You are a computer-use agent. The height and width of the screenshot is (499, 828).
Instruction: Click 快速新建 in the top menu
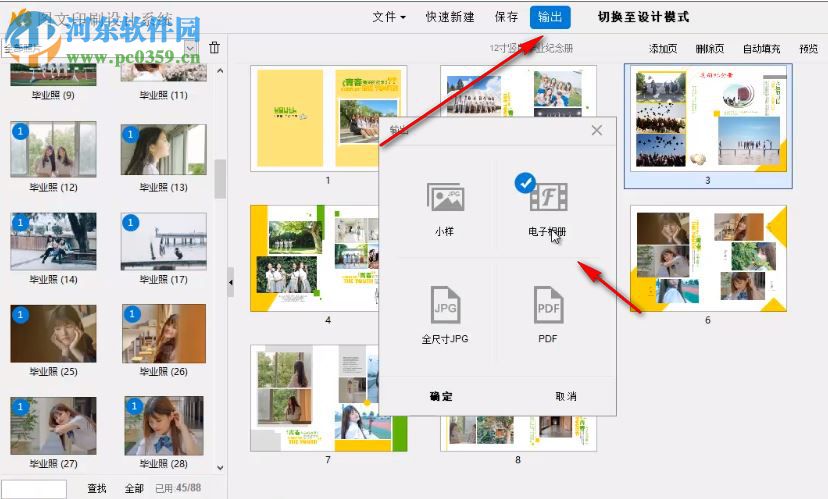450,17
